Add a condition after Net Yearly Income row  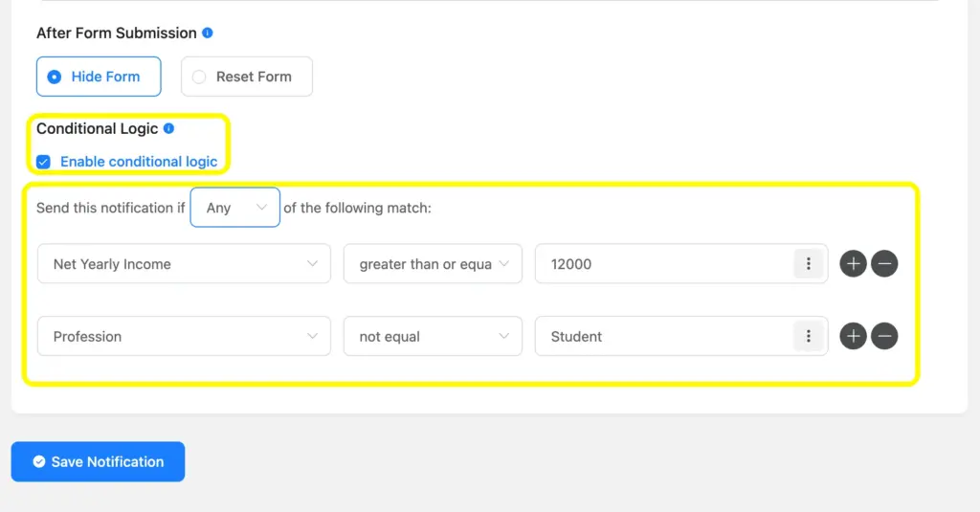click(x=853, y=264)
